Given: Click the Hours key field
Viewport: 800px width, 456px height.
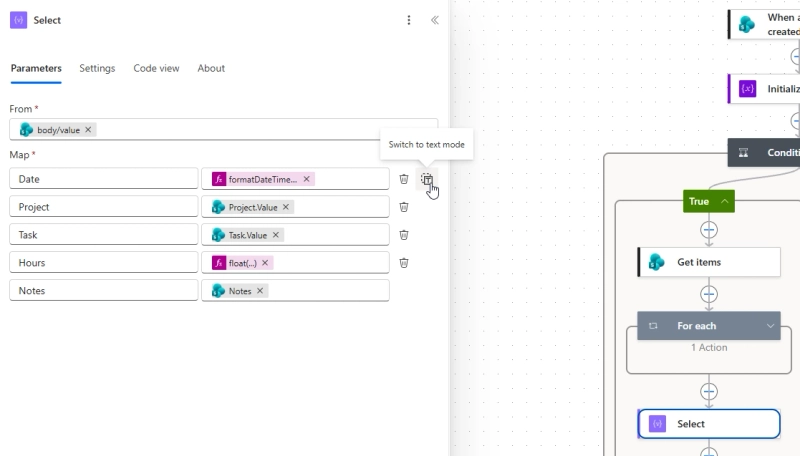Looking at the screenshot, I should pos(104,263).
